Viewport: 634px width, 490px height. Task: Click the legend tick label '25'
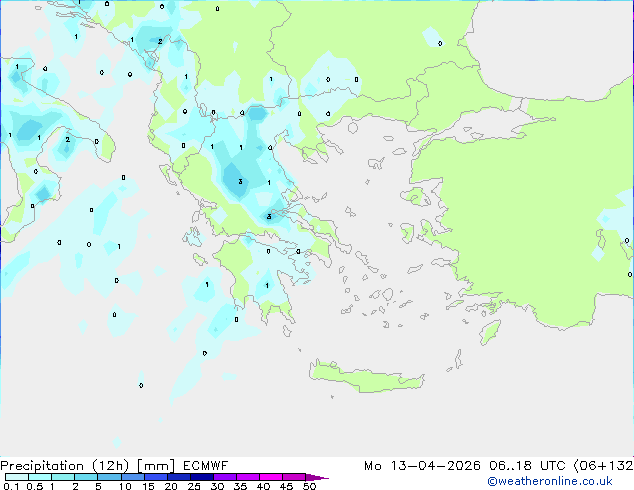pos(194,486)
